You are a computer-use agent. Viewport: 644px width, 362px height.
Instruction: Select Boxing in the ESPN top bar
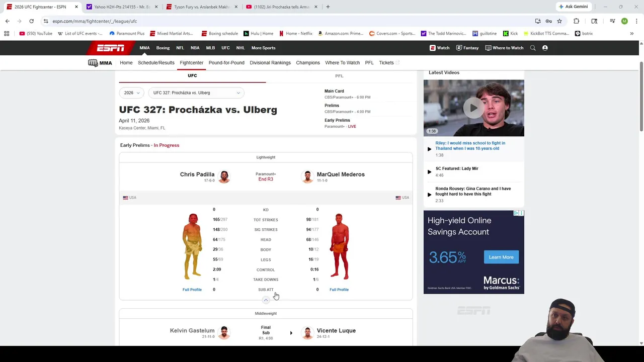click(163, 48)
